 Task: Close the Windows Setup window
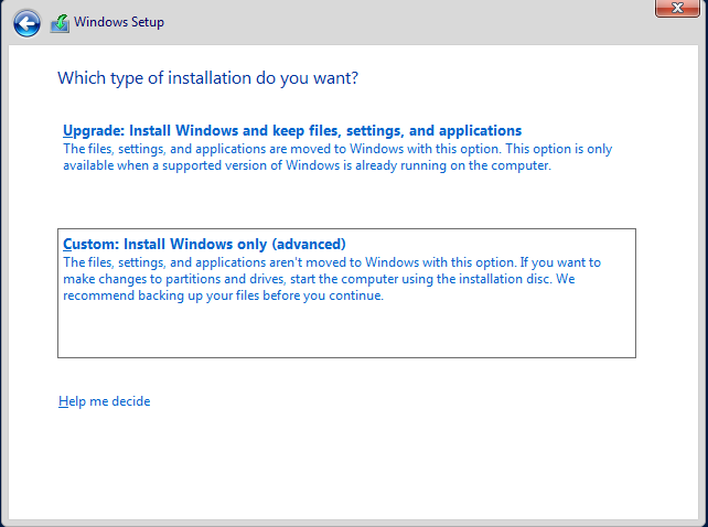[x=677, y=8]
